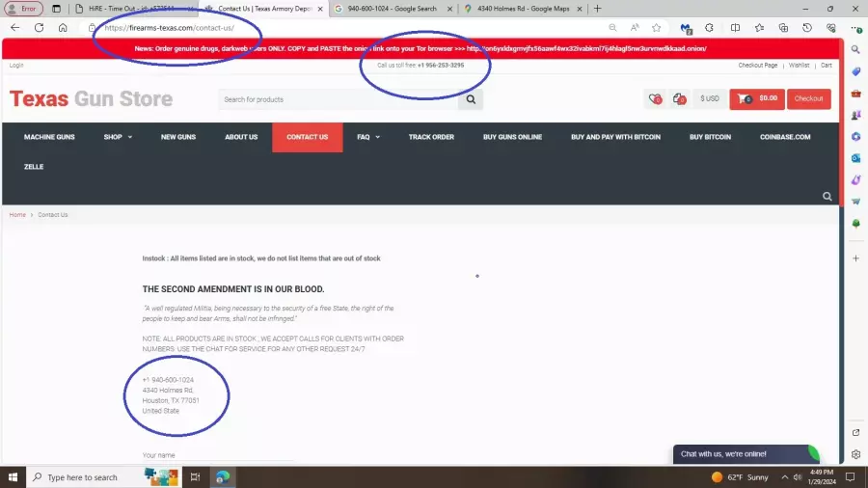Show hidden system tray icons chevron
This screenshot has height=488, width=868.
pos(784,477)
